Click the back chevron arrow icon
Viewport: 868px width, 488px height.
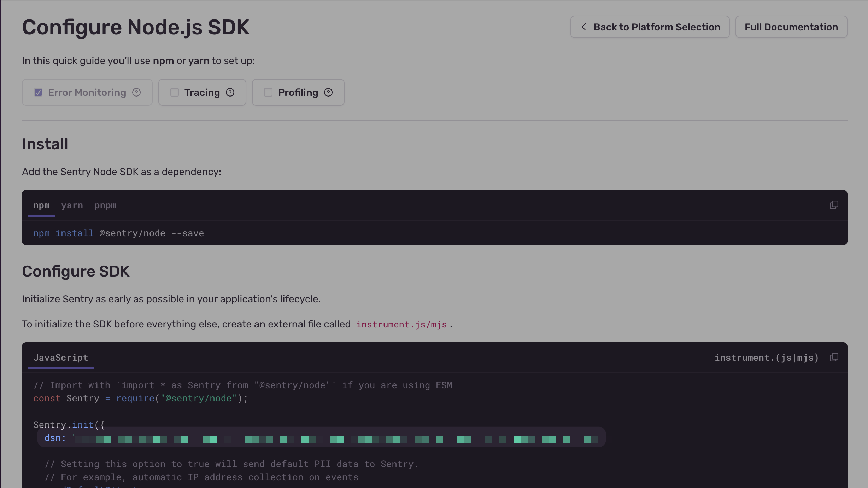tap(583, 27)
